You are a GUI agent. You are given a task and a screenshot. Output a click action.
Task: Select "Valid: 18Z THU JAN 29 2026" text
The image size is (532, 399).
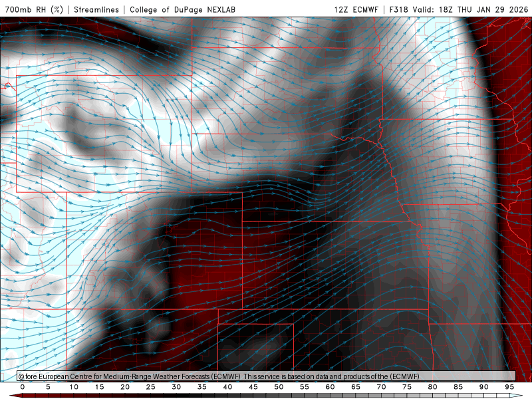pos(470,9)
